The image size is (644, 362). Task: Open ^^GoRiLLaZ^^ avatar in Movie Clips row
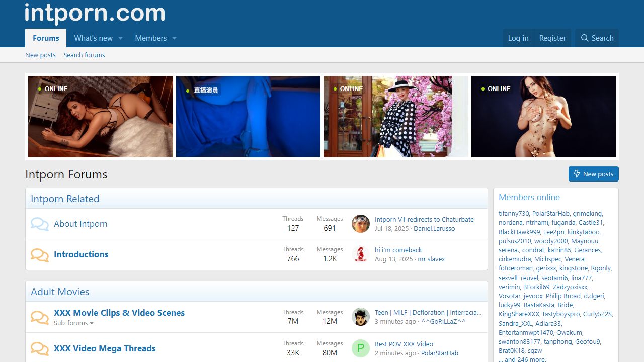[x=361, y=317]
